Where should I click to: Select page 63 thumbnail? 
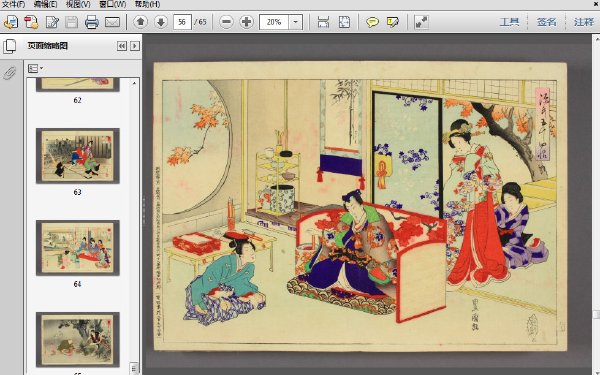click(x=78, y=156)
